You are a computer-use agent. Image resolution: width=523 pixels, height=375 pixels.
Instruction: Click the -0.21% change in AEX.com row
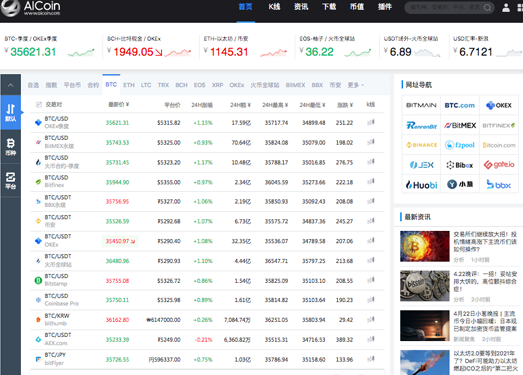click(203, 340)
